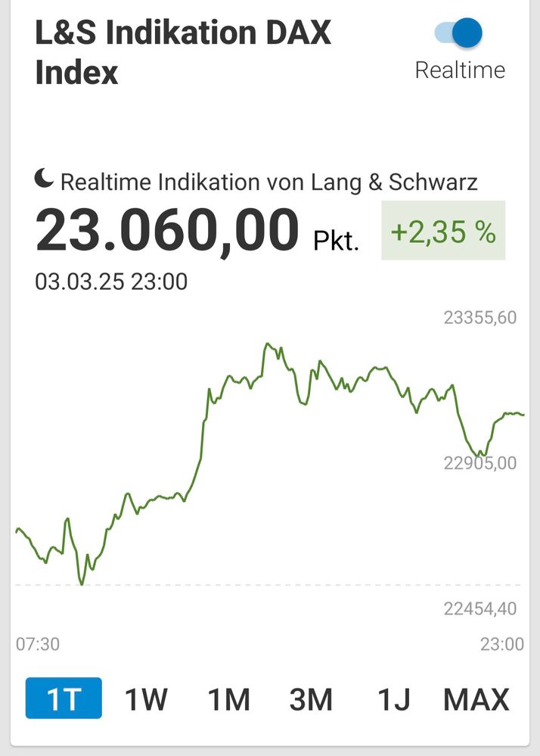The height and width of the screenshot is (756, 540).
Task: Tap the +2,35 % change badge
Action: pos(443,231)
